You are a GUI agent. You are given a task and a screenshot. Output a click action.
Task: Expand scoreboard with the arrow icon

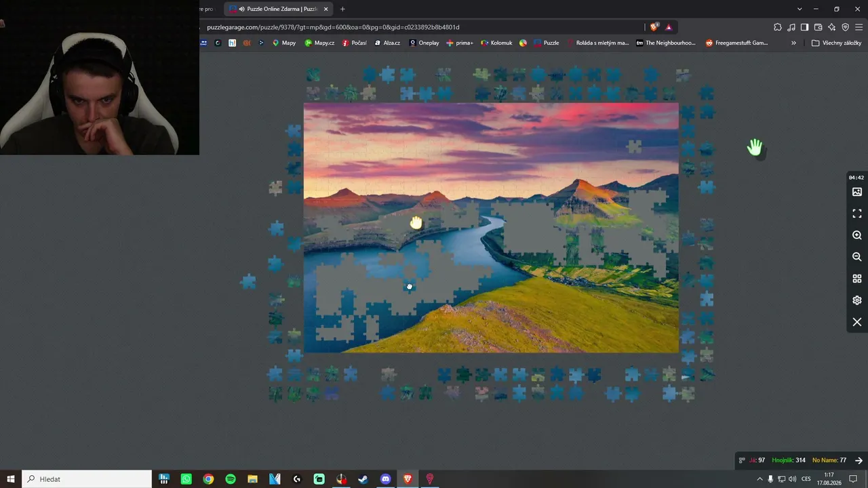coord(859,460)
